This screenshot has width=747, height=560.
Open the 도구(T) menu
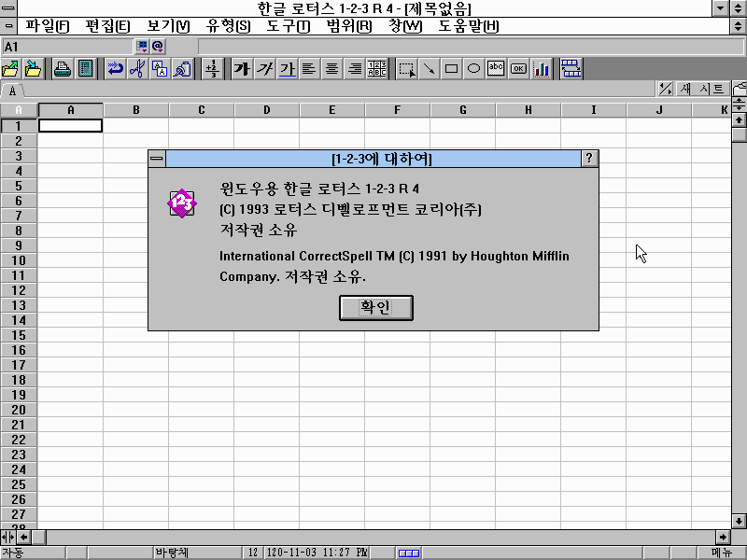click(x=289, y=26)
